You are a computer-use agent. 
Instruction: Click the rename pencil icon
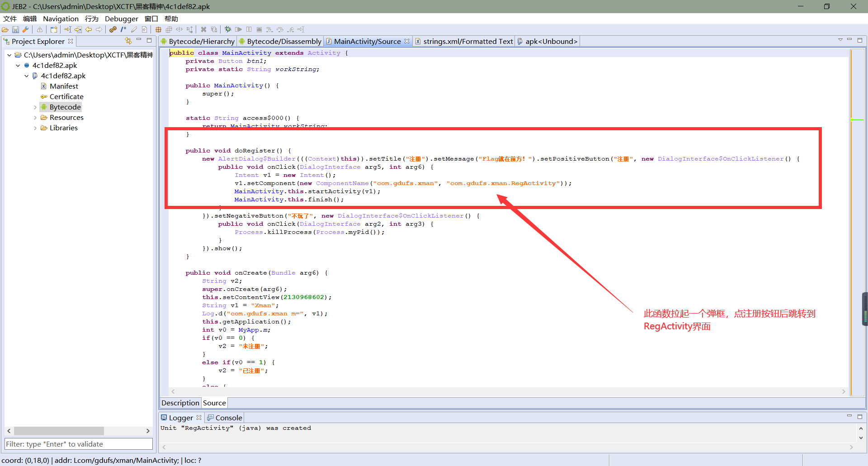134,29
